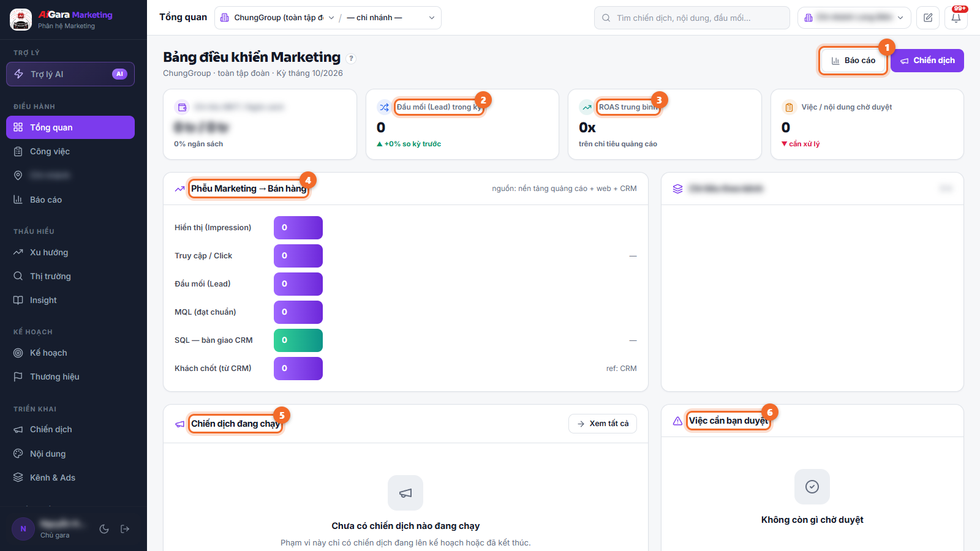Click the megaphone icon in campaigns section header
This screenshot has width=980, height=551.
point(179,424)
